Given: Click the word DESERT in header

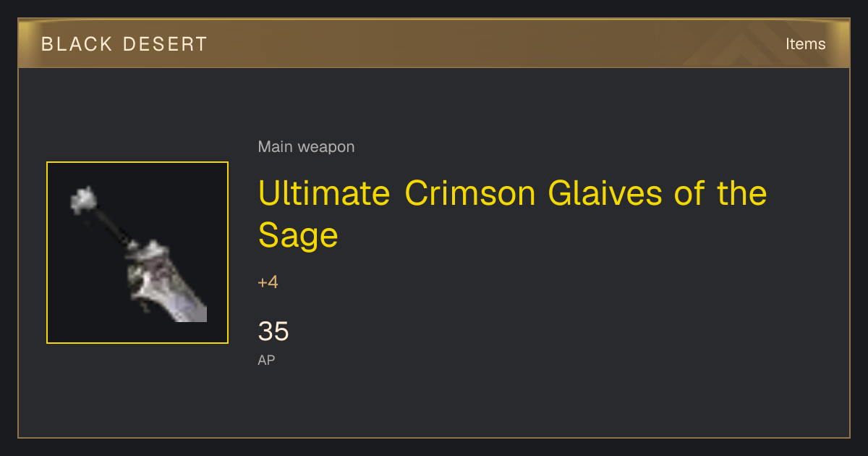Looking at the screenshot, I should point(165,44).
